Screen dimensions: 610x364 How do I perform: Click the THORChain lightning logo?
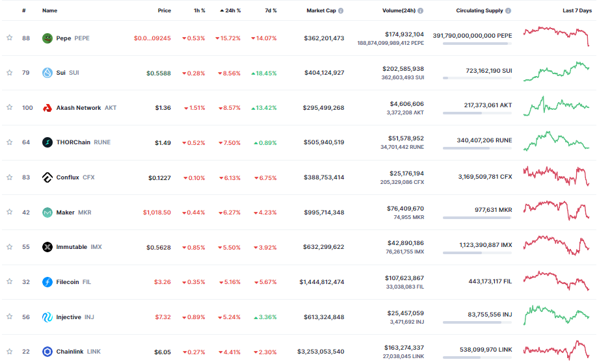point(47,142)
